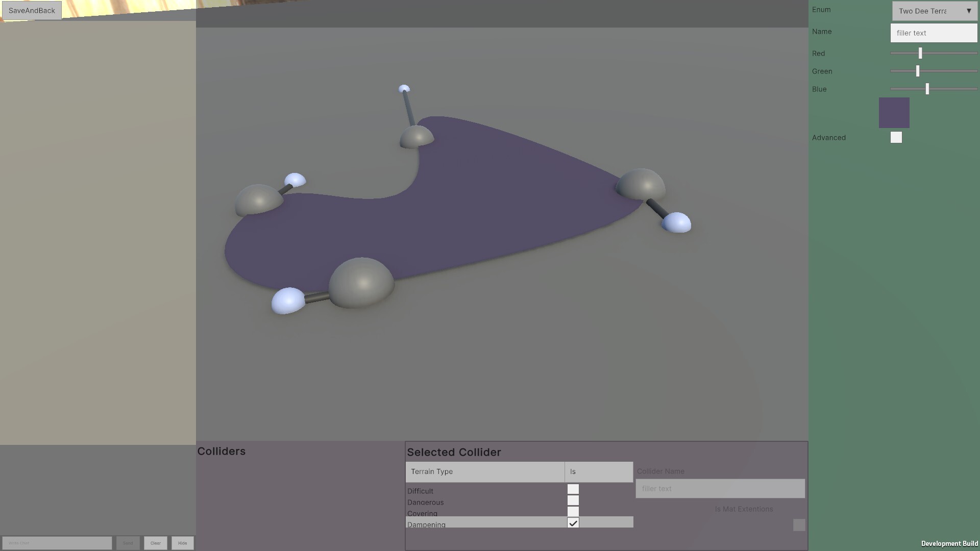Click the Clear chat button
The width and height of the screenshot is (980, 551).
pos(155,543)
